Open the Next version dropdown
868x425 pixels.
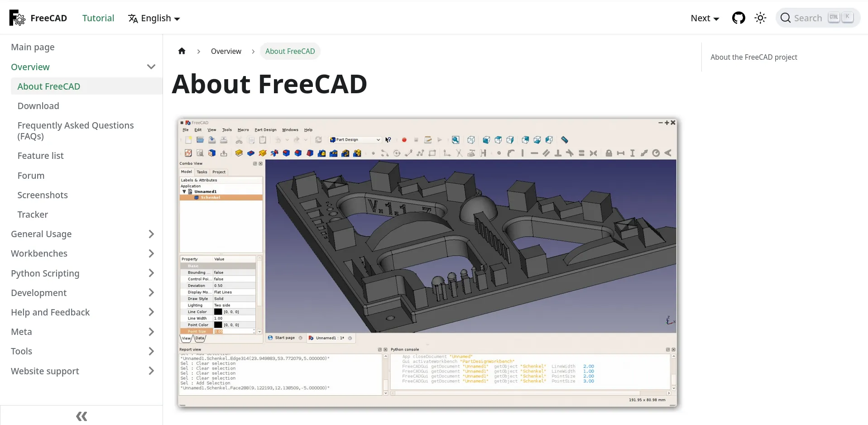705,18
